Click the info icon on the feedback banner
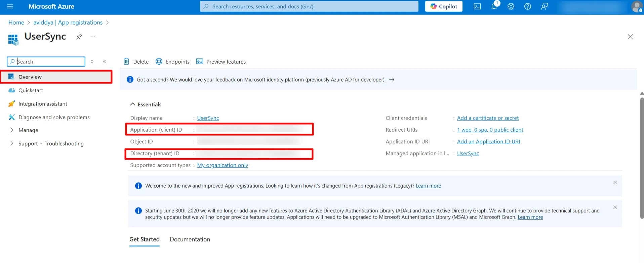Image resolution: width=644 pixels, height=263 pixels. pyautogui.click(x=130, y=79)
